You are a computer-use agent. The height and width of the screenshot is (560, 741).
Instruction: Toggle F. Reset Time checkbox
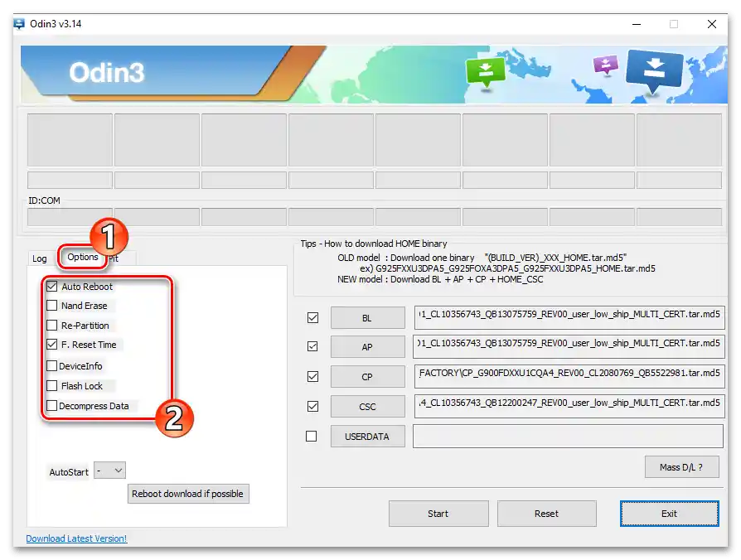click(x=52, y=345)
